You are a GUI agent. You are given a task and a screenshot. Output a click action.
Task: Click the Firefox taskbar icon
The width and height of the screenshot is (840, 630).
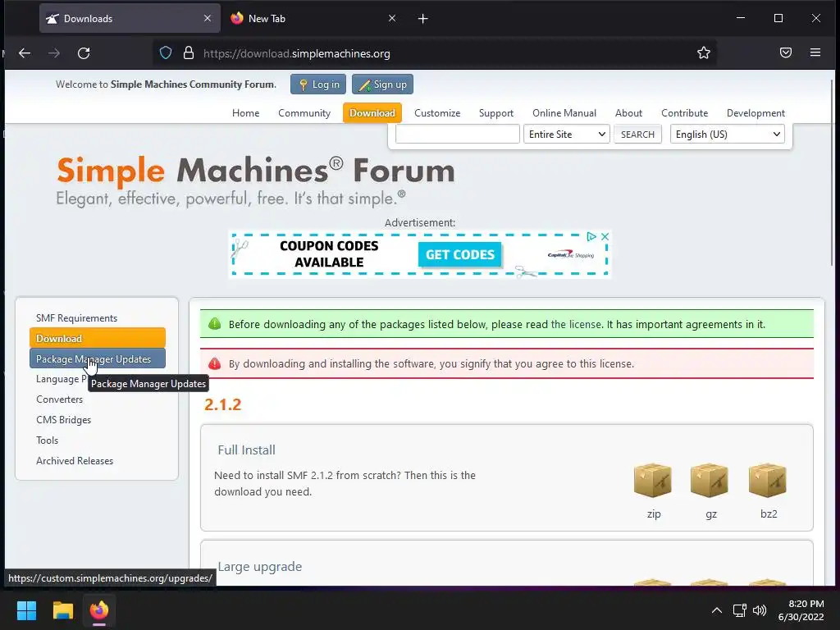[x=98, y=610]
